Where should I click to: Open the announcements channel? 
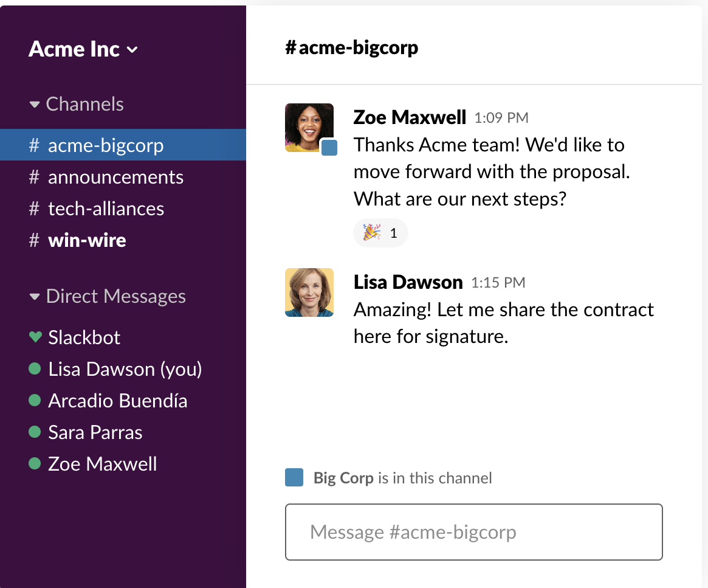coord(123,177)
